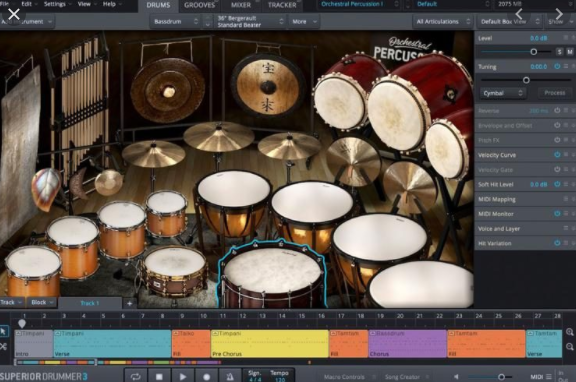Image resolution: width=576 pixels, height=382 pixels.
Task: Toggle the metronome
Action: pyautogui.click(x=230, y=376)
